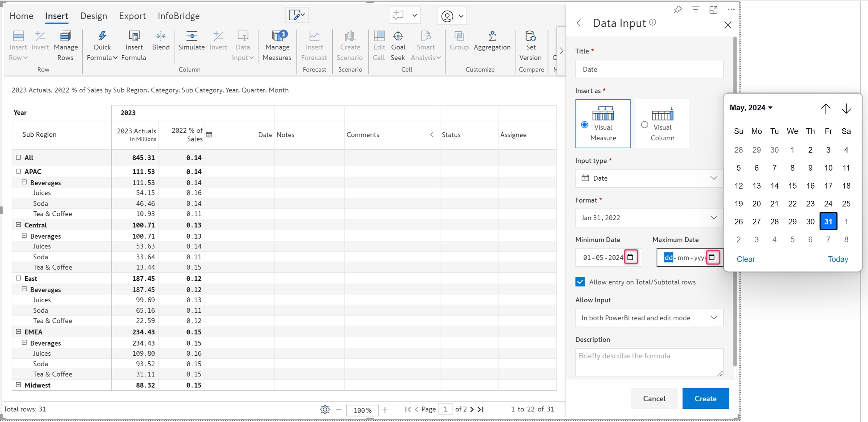This screenshot has height=422, width=868.
Task: Click the Today link in the calendar
Action: [837, 259]
